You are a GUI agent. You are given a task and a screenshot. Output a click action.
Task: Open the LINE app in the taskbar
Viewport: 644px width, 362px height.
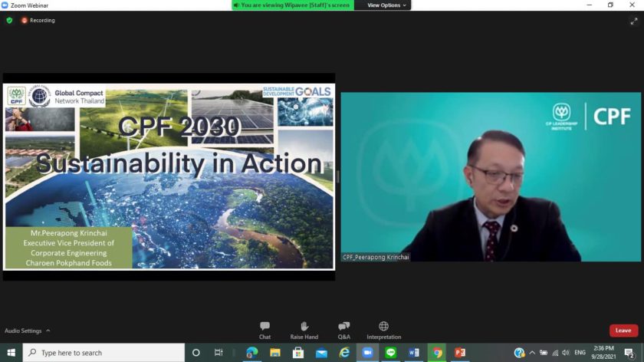pyautogui.click(x=389, y=353)
